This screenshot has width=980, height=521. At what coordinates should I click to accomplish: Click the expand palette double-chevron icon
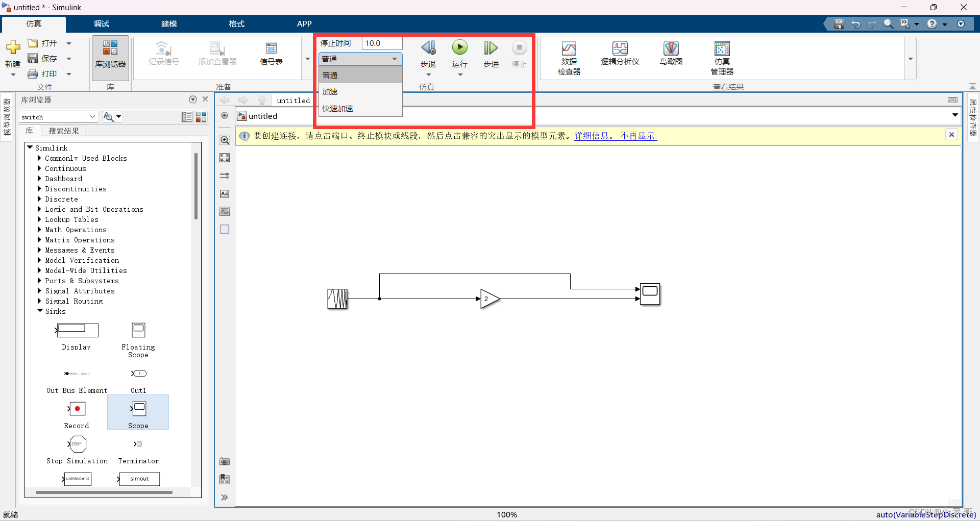(225, 497)
